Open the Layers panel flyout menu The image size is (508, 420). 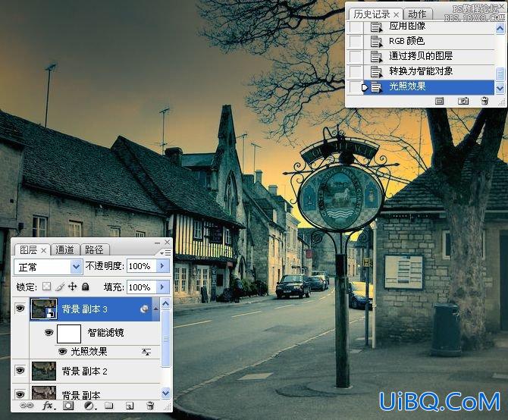[165, 252]
